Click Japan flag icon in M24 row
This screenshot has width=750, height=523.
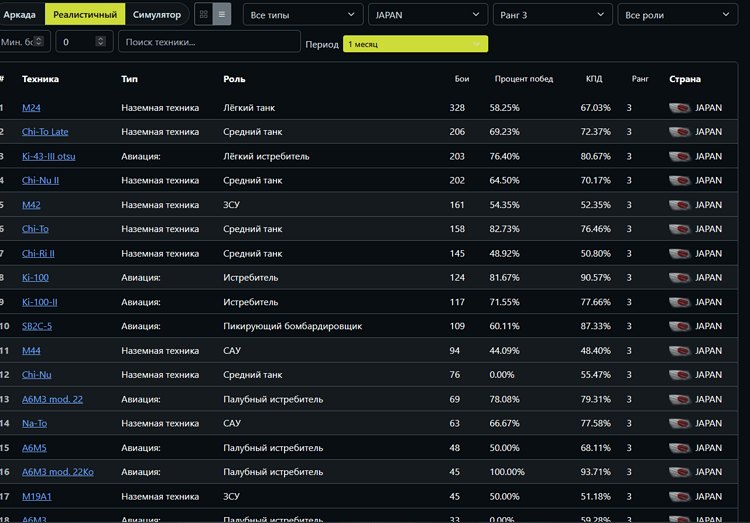(679, 108)
